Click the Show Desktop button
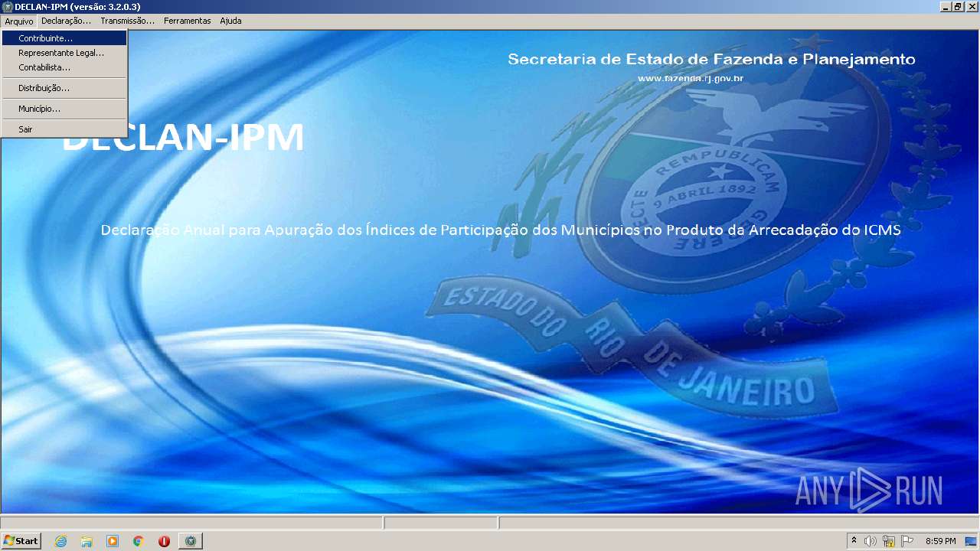 (x=971, y=541)
